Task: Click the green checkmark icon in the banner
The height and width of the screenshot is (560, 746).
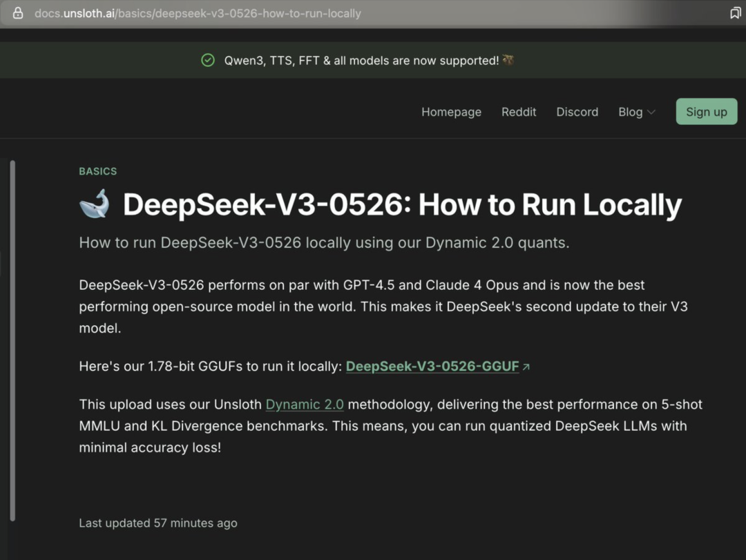Action: 208,61
